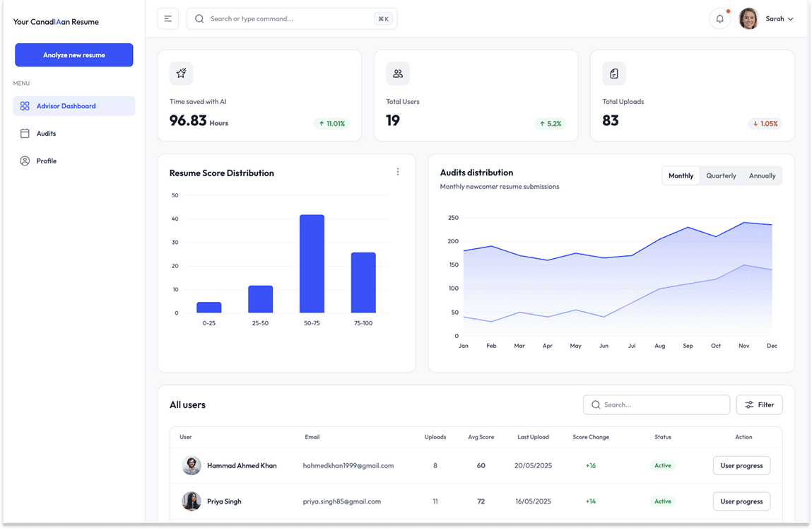Click the Total Uploads document icon
The width and height of the screenshot is (812, 529).
[x=614, y=74]
